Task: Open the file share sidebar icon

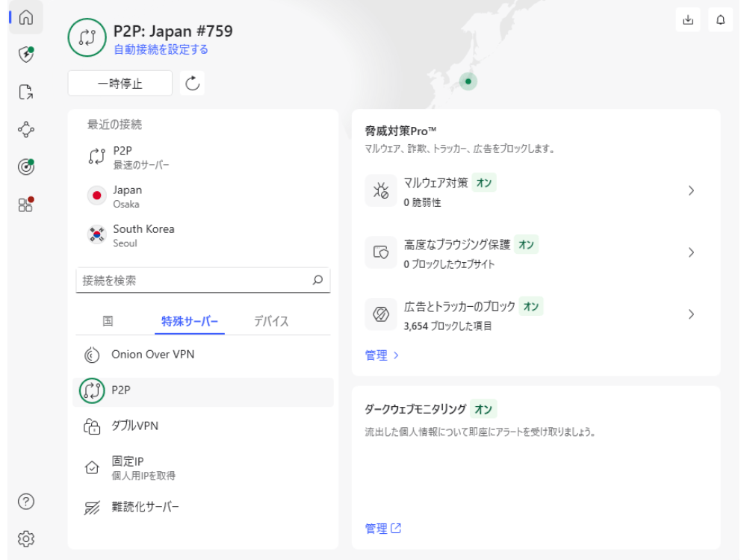Action: [x=26, y=93]
